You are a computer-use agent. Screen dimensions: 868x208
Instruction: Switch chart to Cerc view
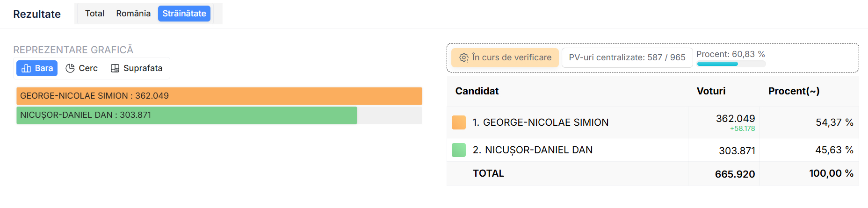82,68
